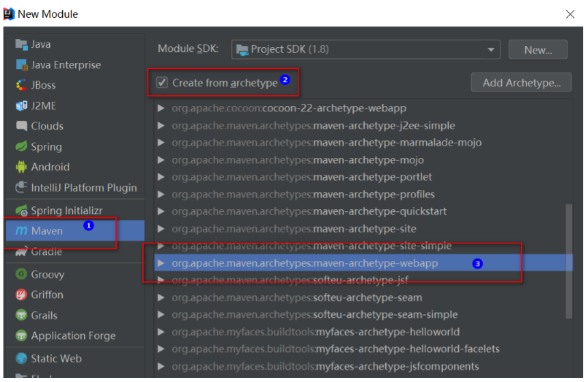Expand maven-archetype-marmalade-mojo node

[161, 143]
